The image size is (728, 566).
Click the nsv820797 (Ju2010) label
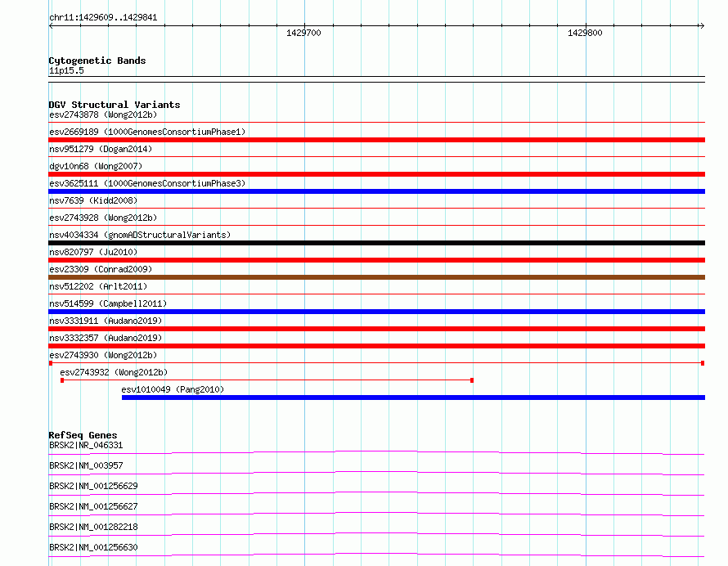tap(93, 252)
